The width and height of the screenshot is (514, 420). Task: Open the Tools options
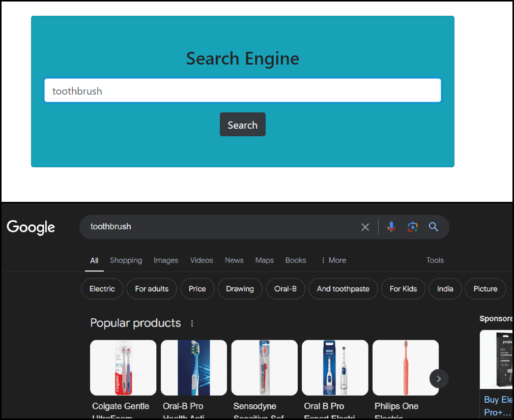pyautogui.click(x=435, y=260)
